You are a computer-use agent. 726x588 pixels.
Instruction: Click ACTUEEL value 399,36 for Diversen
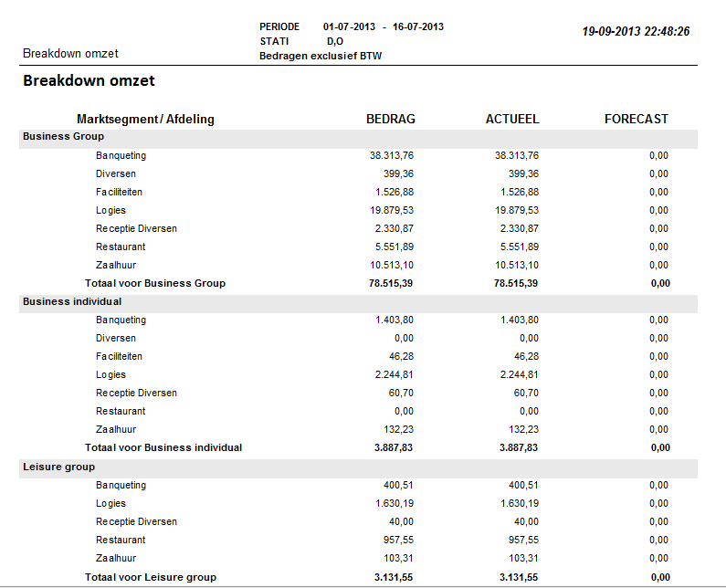point(523,174)
